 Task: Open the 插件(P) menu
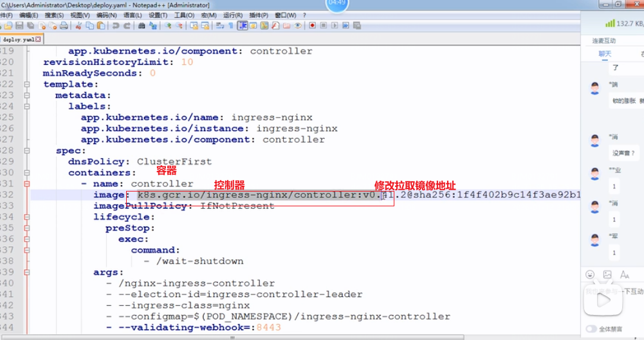[x=259, y=15]
